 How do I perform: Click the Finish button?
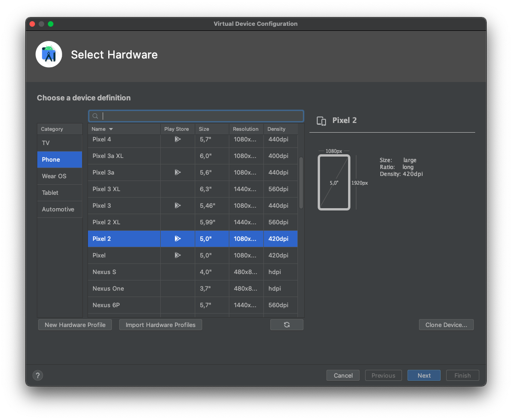(463, 376)
